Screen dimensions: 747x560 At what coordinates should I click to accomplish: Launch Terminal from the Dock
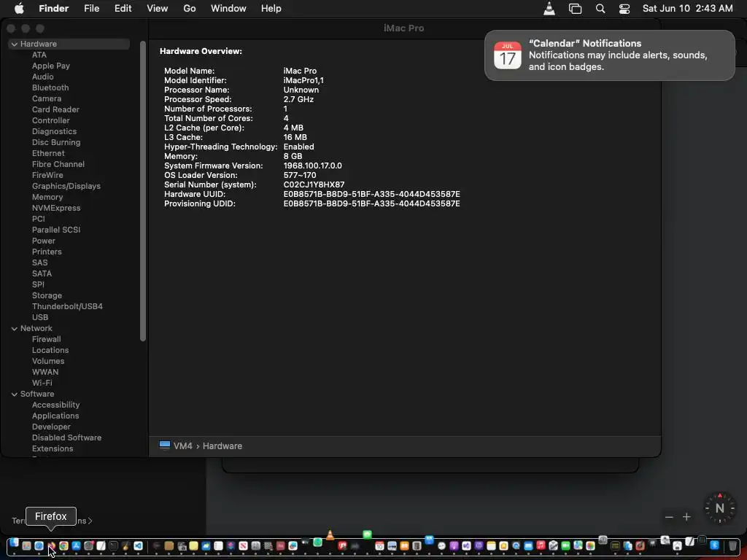tap(113, 545)
